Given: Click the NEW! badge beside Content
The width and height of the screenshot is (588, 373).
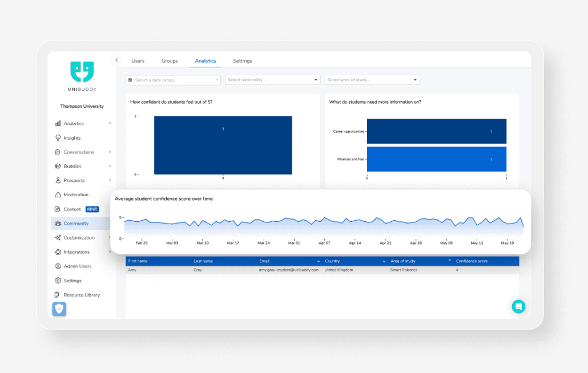Looking at the screenshot, I should point(92,209).
